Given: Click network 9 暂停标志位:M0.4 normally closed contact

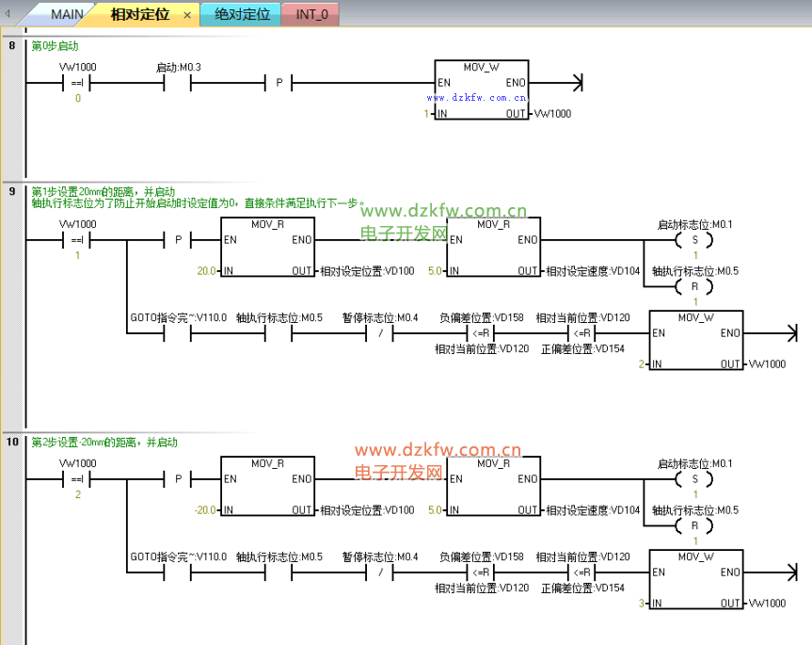Looking at the screenshot, I should click(380, 333).
